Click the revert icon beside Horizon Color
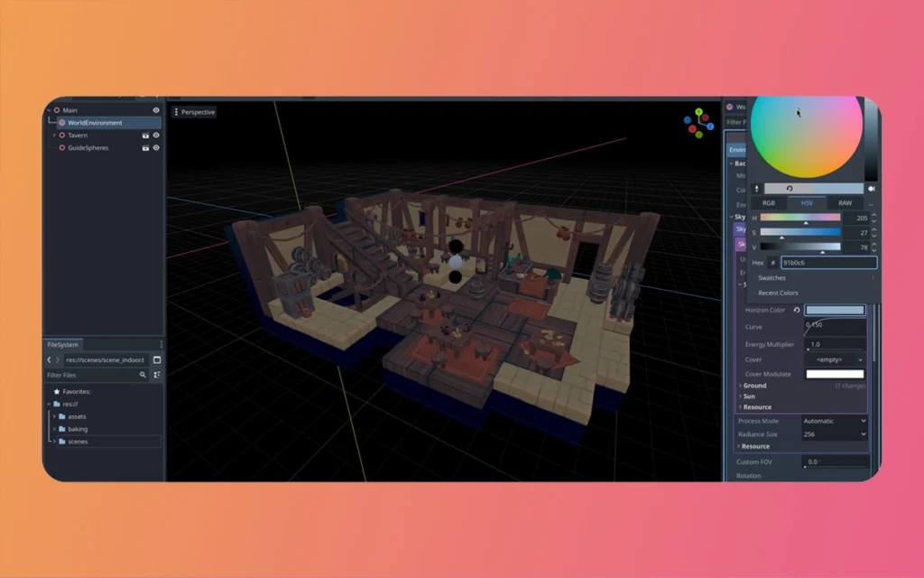Screen dimensions: 924x578 797,311
